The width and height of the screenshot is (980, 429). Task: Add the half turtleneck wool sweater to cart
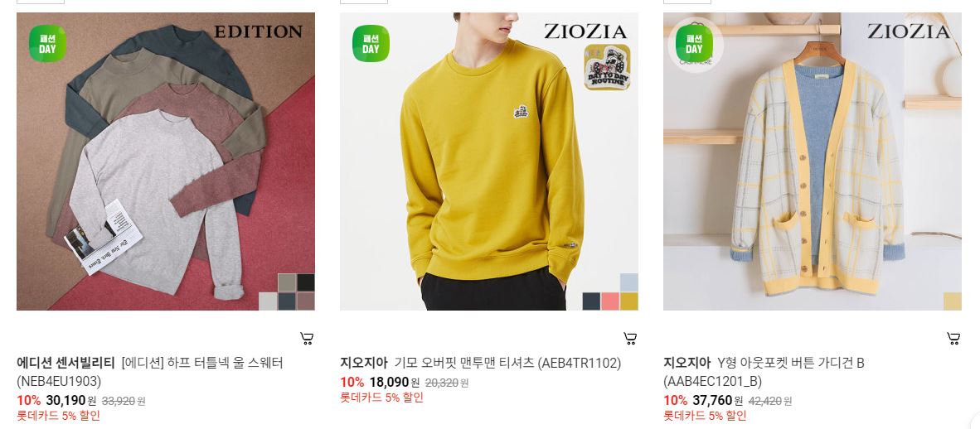[306, 339]
